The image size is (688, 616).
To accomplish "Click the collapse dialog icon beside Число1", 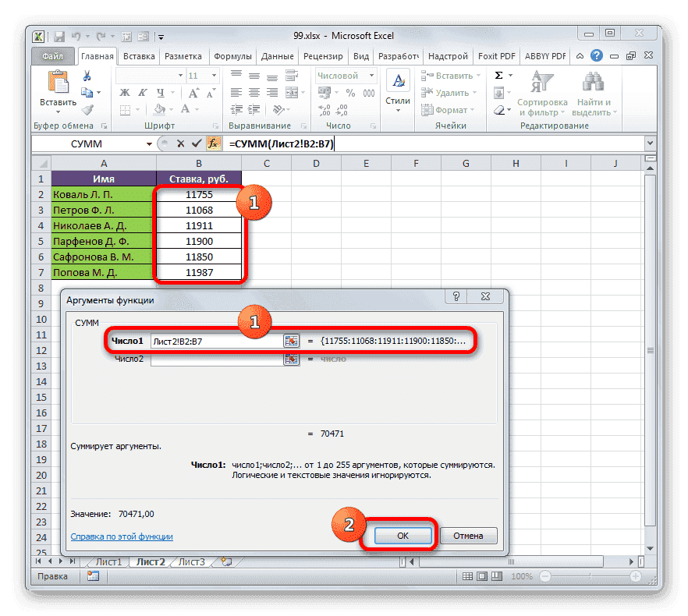I will [x=291, y=341].
